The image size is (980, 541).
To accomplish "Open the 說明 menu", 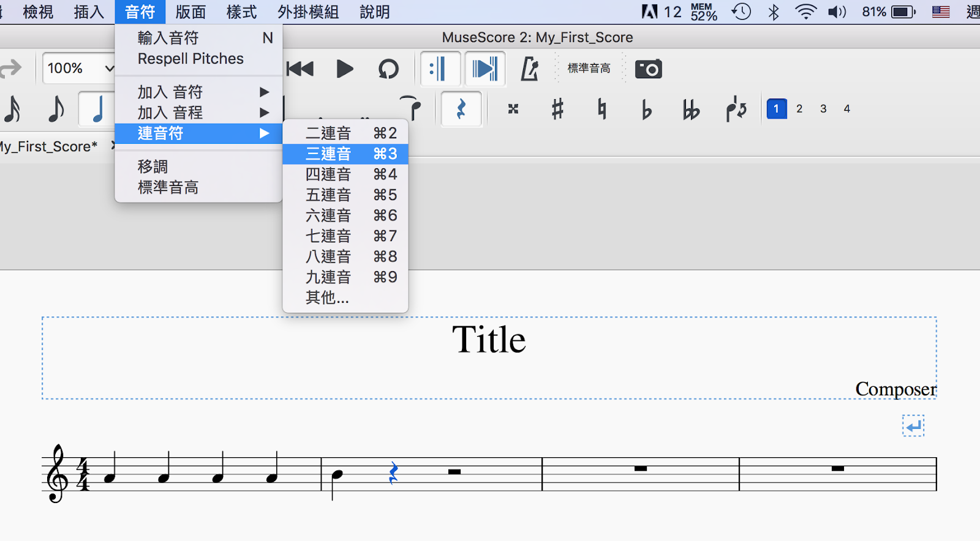I will click(x=375, y=12).
